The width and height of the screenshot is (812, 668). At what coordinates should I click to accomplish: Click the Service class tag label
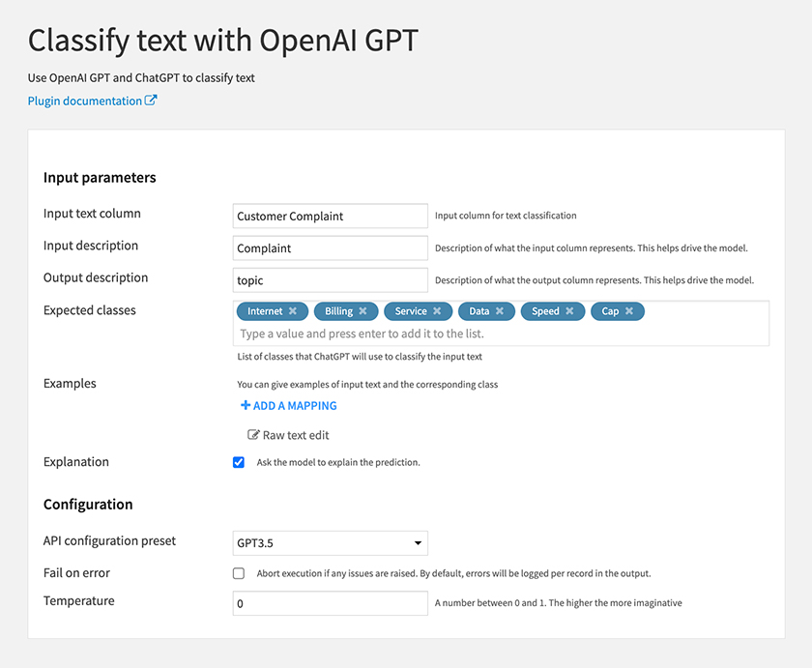(x=411, y=311)
